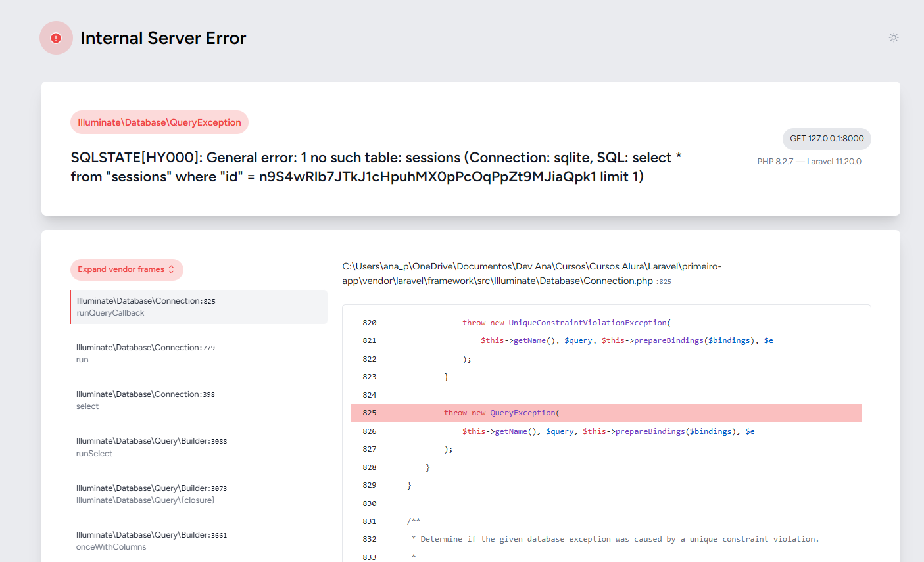Click the Connection.php file path text
Screen dimensions: 924x562
coord(531,273)
